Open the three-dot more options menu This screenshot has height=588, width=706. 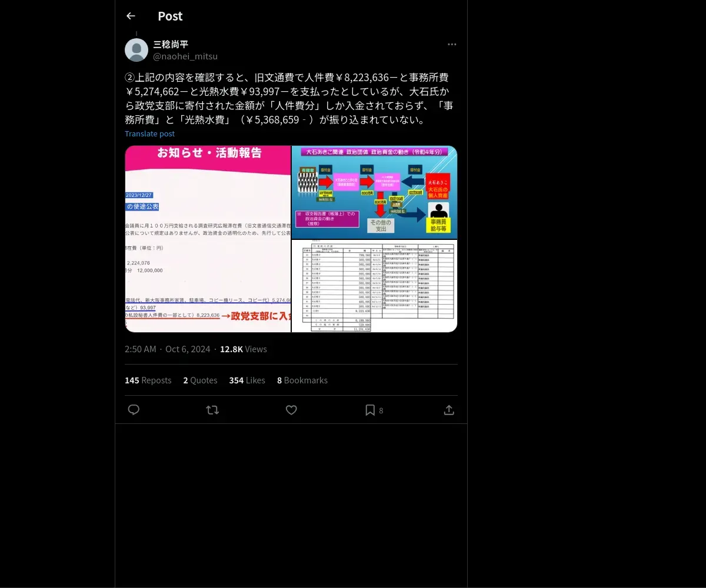pyautogui.click(x=452, y=44)
